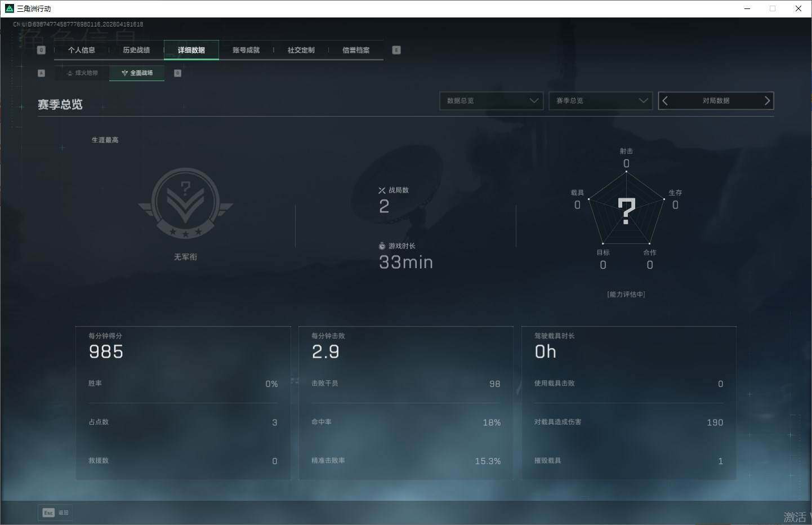The width and height of the screenshot is (812, 525).
Task: Open the 信誉档案 tab
Action: click(x=356, y=50)
